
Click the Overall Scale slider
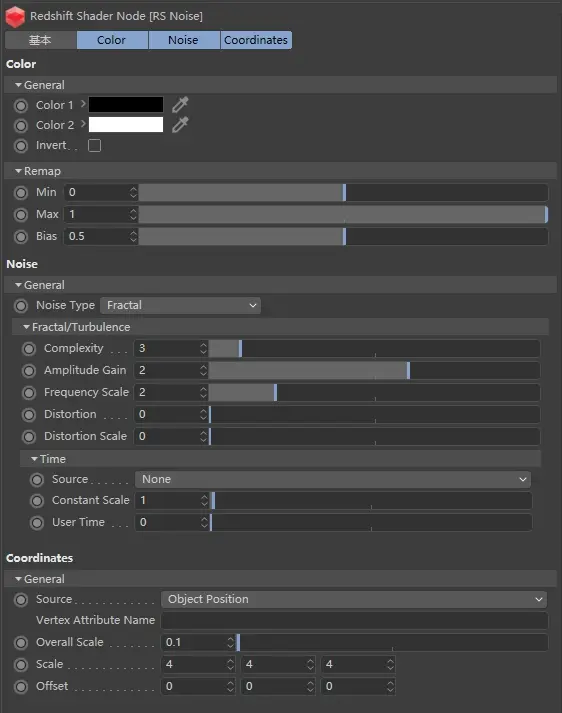(x=392, y=642)
